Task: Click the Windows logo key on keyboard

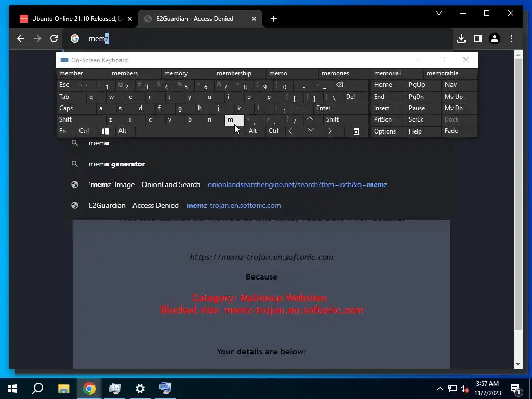Action: (105, 131)
